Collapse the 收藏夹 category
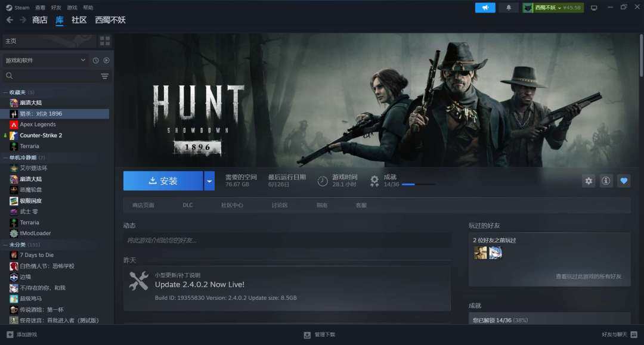The height and width of the screenshot is (345, 644). [5, 92]
